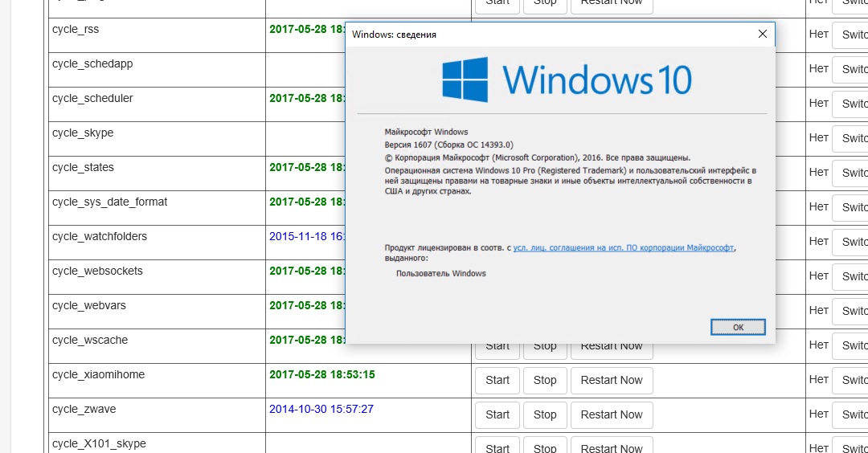
Task: Click the Windows 10 logo in the dialog
Action: pyautogui.click(x=566, y=80)
